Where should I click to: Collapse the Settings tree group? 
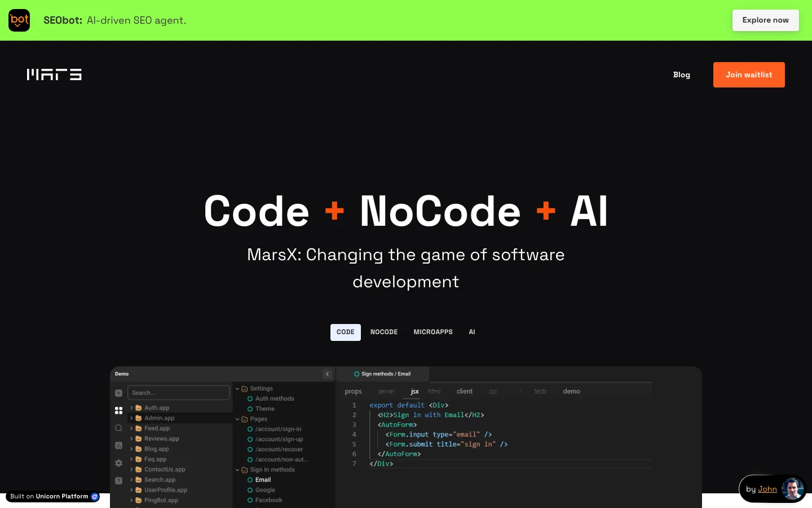point(237,388)
